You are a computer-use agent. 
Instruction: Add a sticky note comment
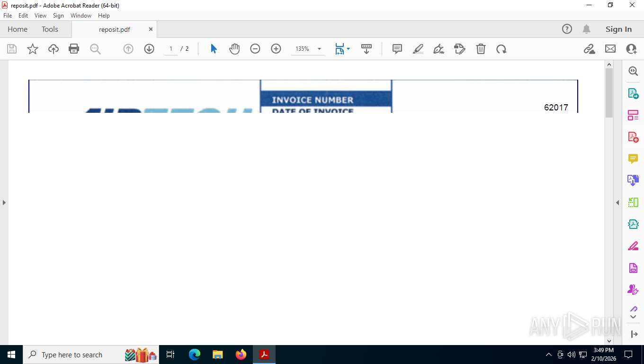click(x=397, y=49)
